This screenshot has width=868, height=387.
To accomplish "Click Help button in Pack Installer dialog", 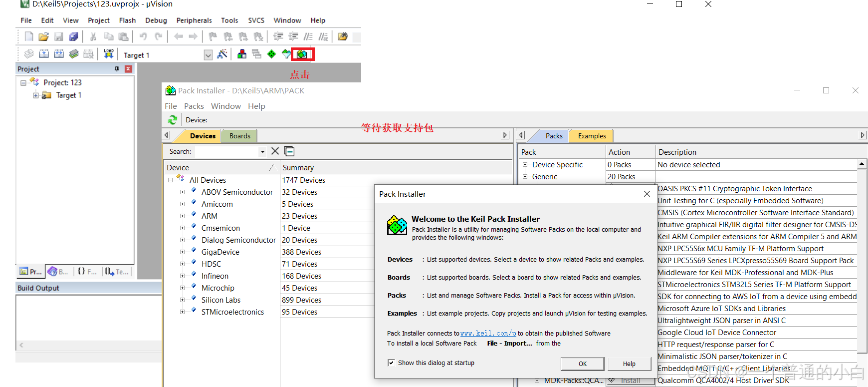I will pos(629,364).
